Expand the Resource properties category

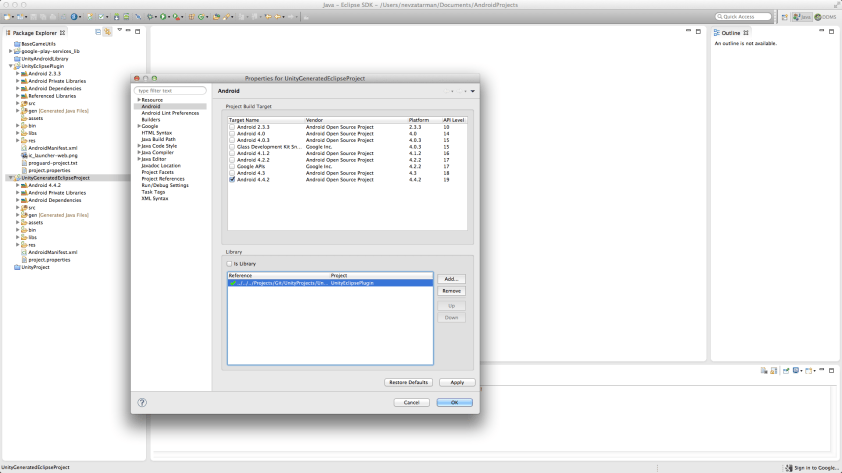coord(139,100)
